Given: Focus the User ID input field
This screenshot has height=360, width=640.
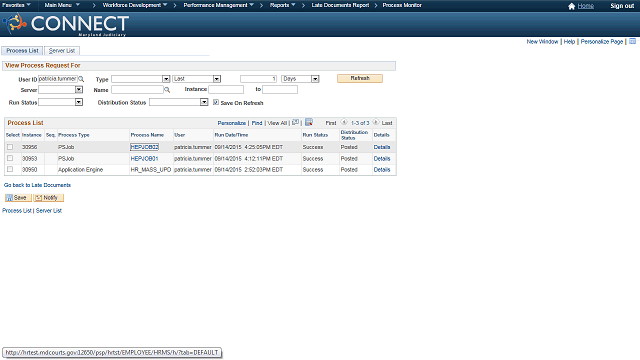Looking at the screenshot, I should (x=58, y=79).
